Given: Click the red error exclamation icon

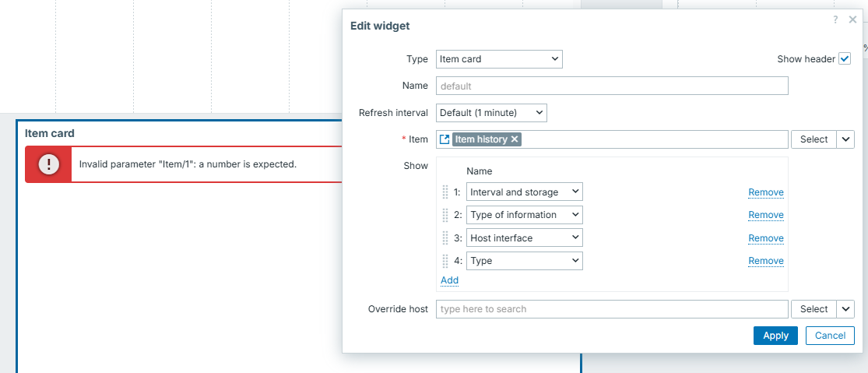Looking at the screenshot, I should click(x=48, y=164).
